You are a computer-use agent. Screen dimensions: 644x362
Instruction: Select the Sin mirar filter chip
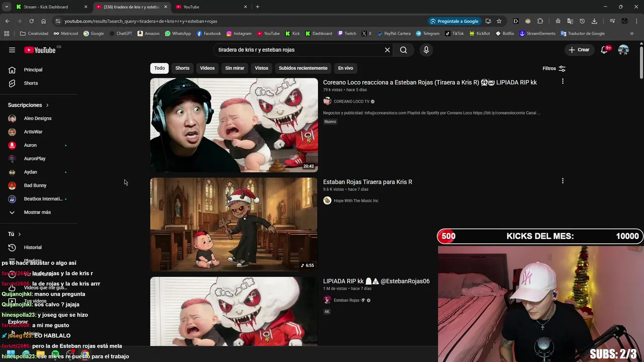click(x=234, y=68)
